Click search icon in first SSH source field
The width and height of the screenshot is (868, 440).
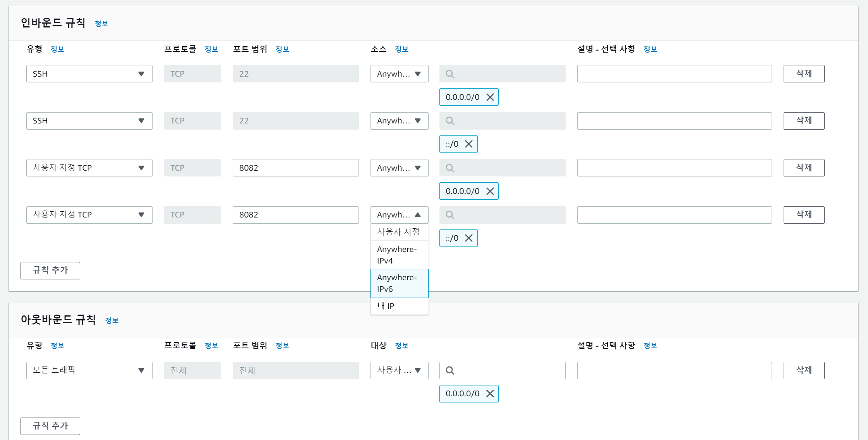(449, 74)
